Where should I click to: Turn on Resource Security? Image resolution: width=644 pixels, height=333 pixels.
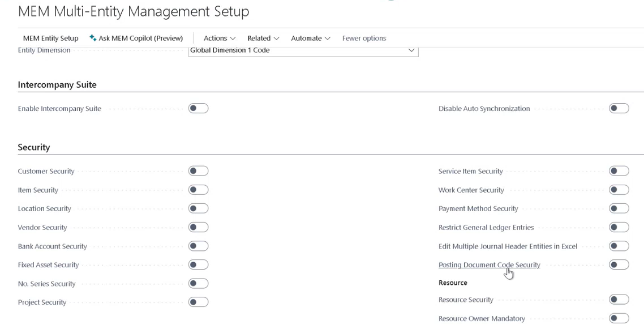pos(619,299)
